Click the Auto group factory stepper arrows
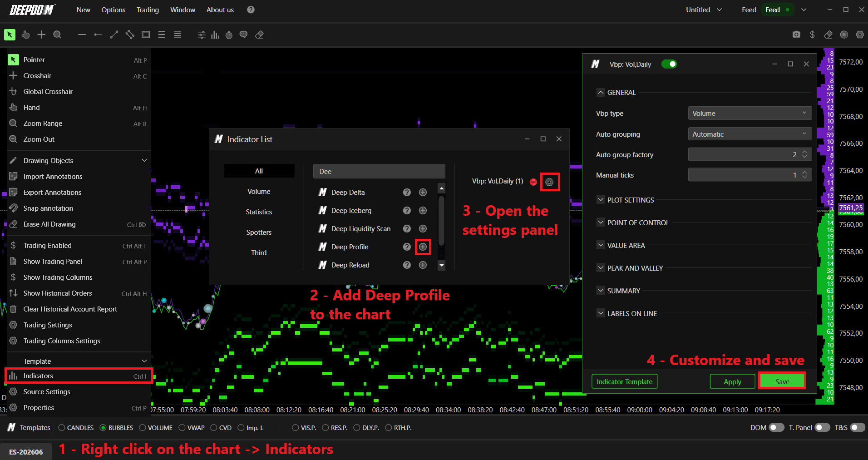This screenshot has height=460, width=868. coord(805,154)
